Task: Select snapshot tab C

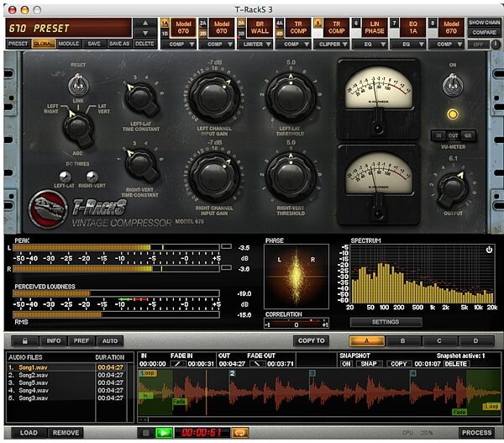Action: tap(439, 340)
